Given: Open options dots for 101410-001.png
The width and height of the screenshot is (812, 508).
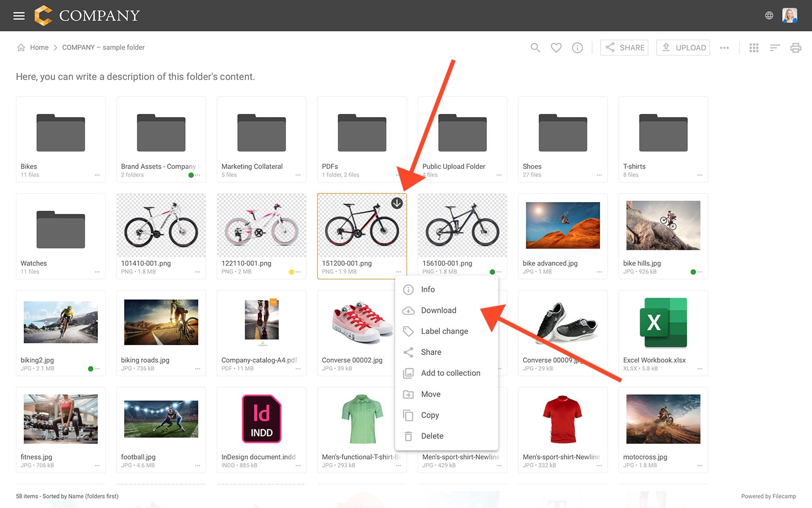Looking at the screenshot, I should pyautogui.click(x=198, y=272).
